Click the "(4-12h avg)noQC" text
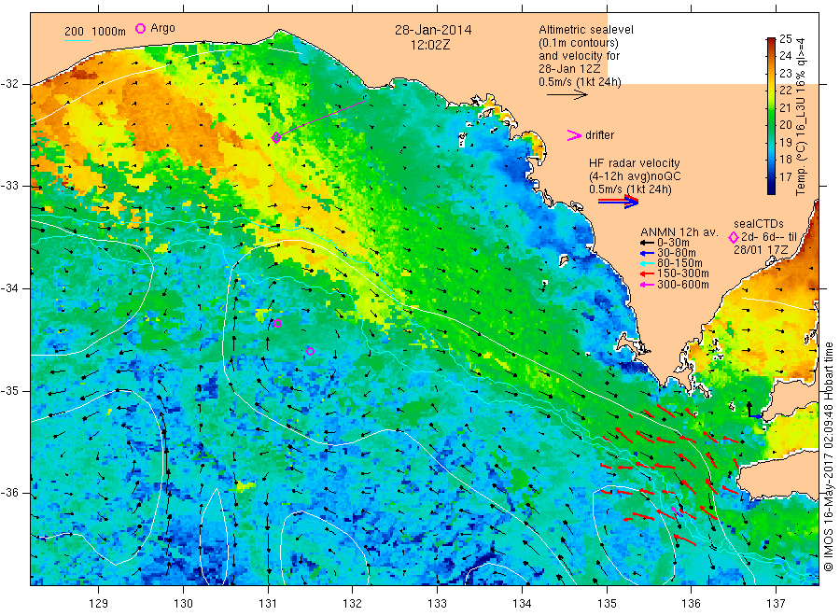The width and height of the screenshot is (840, 616). [635, 176]
